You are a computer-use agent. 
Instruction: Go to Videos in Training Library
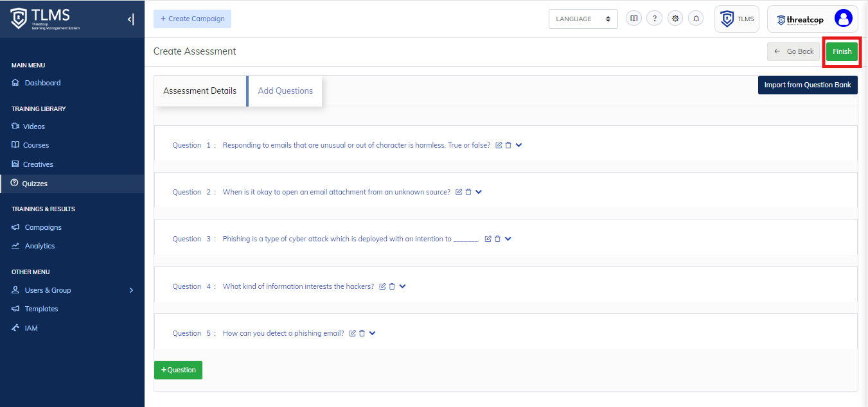[x=33, y=126]
